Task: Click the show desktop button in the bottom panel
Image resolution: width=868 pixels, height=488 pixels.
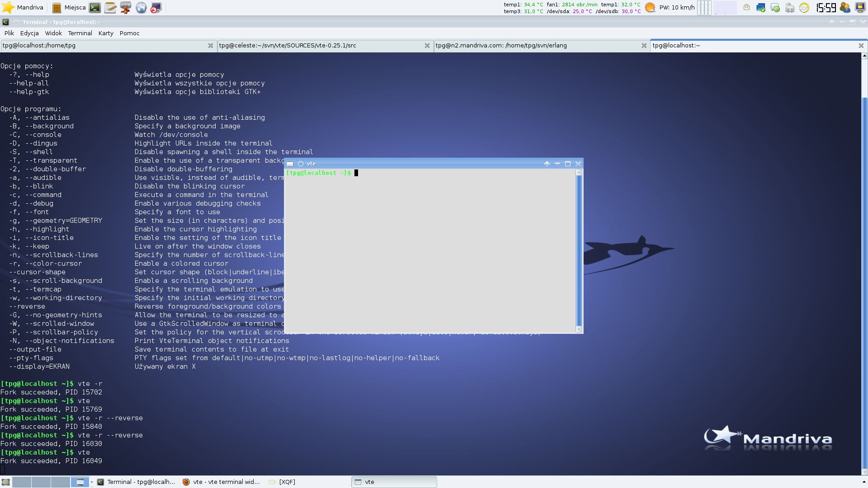Action: [x=5, y=482]
